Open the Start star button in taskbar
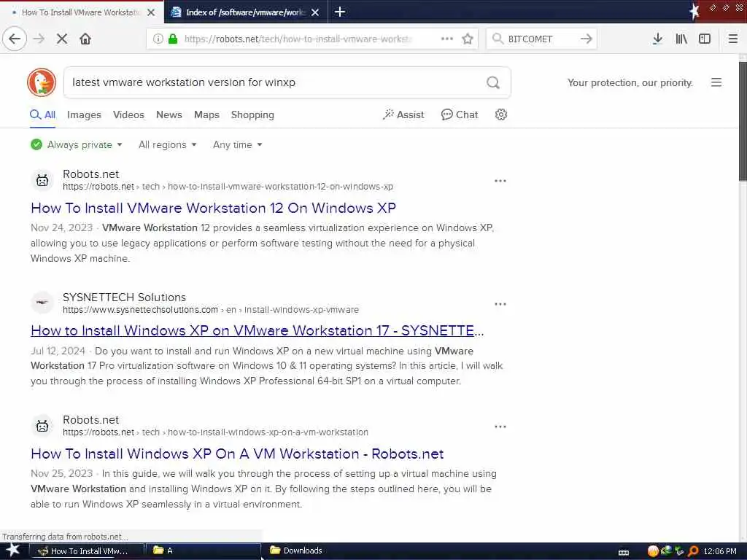This screenshot has width=747, height=560. 13,551
